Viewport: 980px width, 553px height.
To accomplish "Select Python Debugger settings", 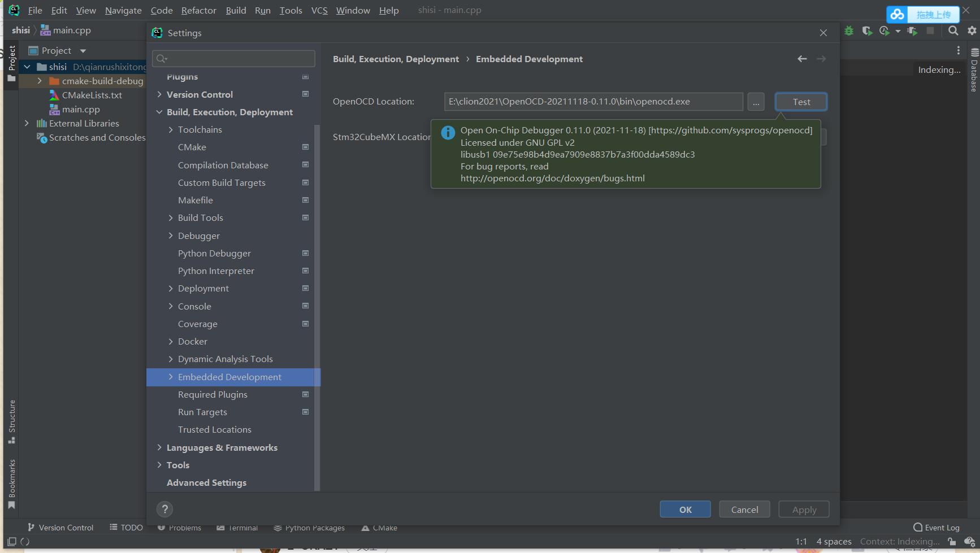I will pos(214,253).
